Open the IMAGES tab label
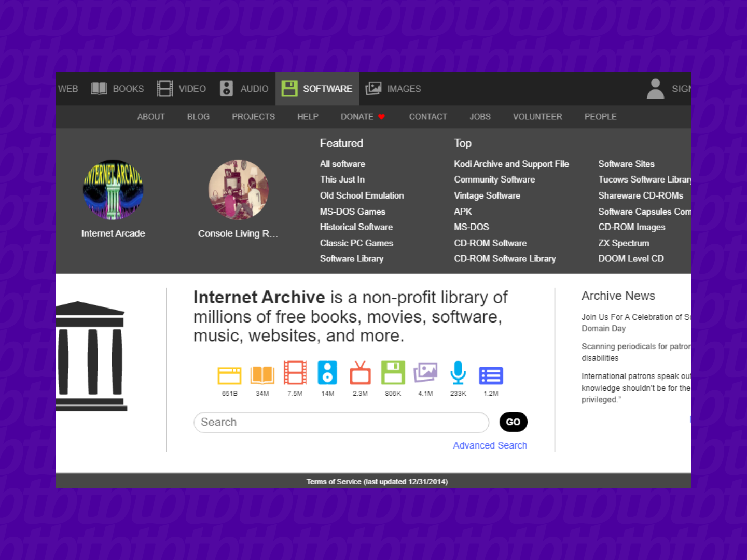747x560 pixels. tap(404, 89)
